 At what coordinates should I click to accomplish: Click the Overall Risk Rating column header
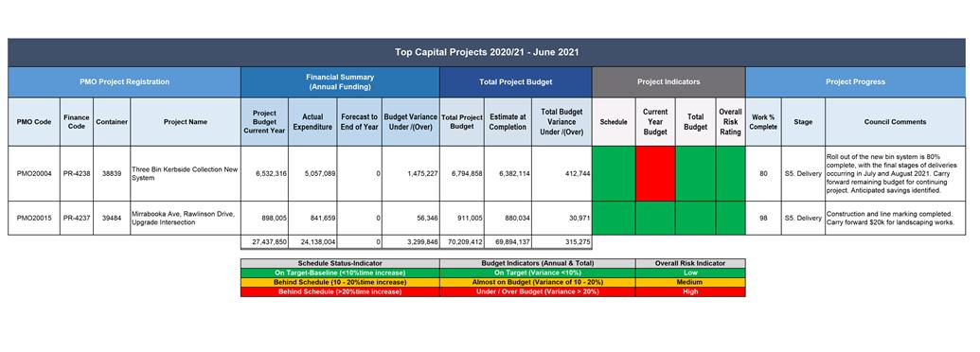[x=730, y=122]
